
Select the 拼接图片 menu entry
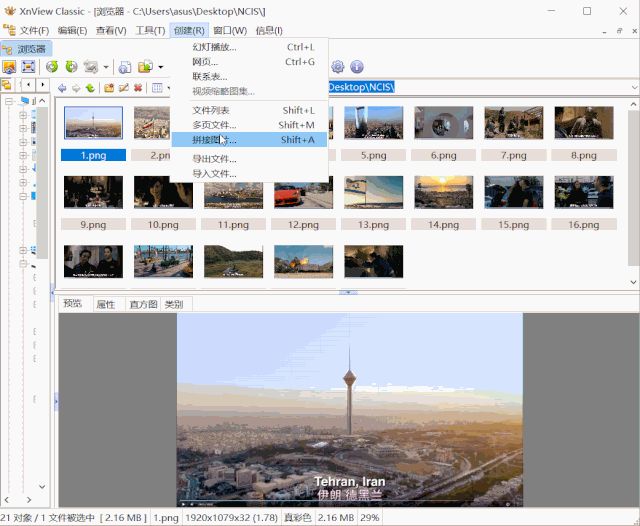214,140
